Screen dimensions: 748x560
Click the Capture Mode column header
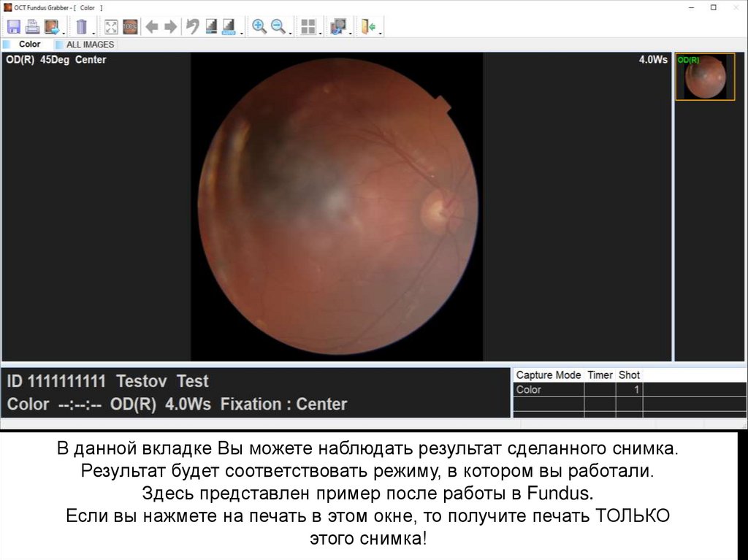(549, 375)
